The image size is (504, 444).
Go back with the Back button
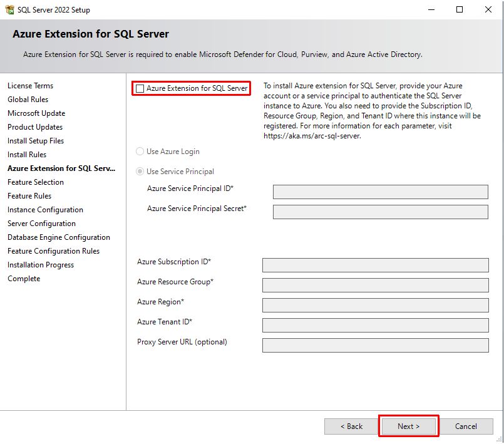click(351, 426)
